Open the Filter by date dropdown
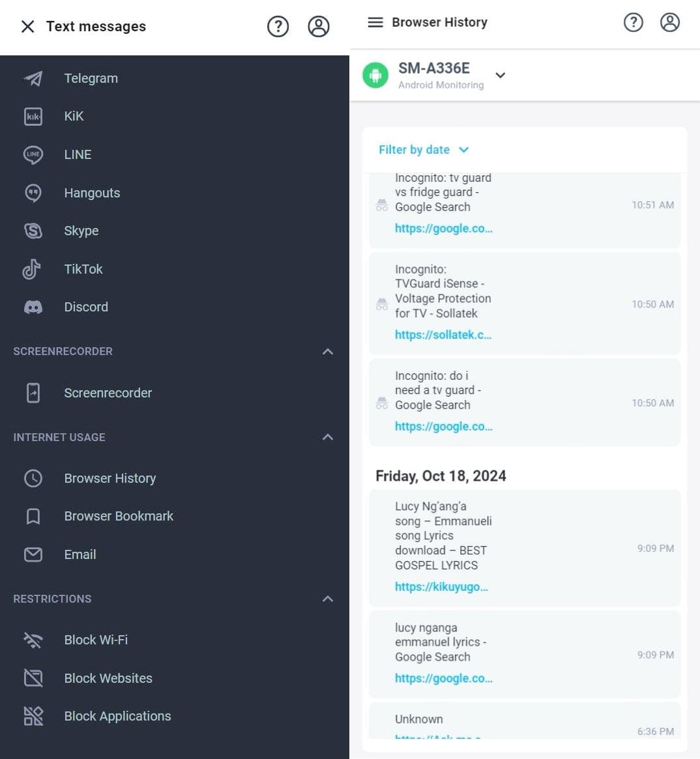Screen dimensions: 700x759 (423, 150)
